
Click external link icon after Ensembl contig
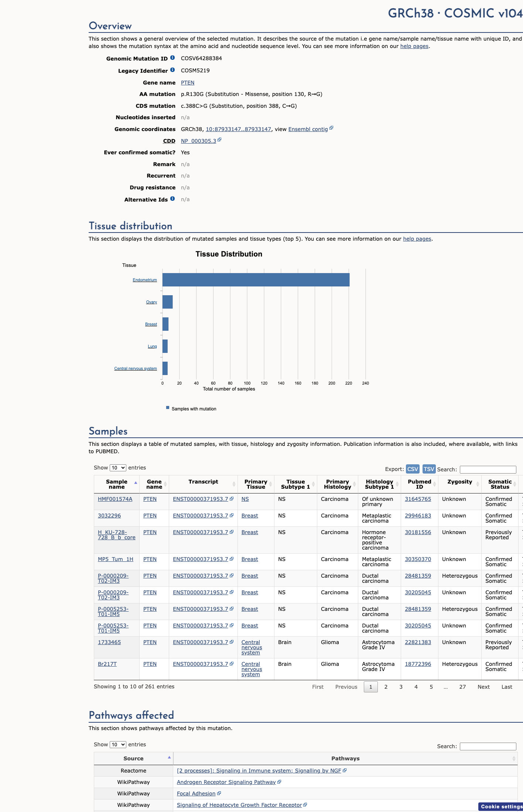(331, 128)
